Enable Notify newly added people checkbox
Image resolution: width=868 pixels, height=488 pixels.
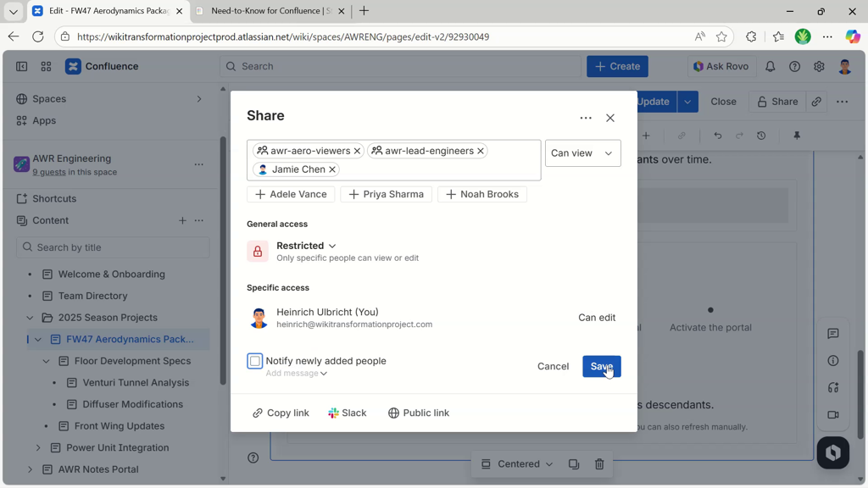point(255,361)
